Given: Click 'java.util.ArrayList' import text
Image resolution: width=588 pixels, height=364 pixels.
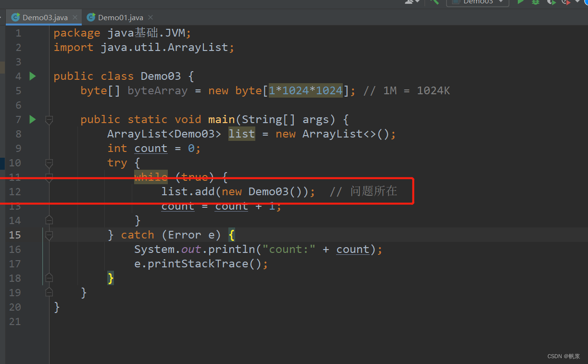Looking at the screenshot, I should point(164,48).
